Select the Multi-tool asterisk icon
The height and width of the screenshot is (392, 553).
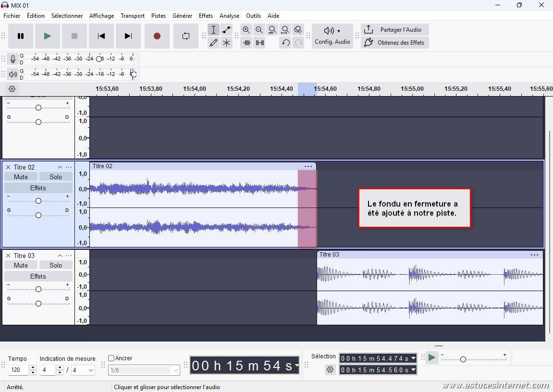(x=226, y=43)
